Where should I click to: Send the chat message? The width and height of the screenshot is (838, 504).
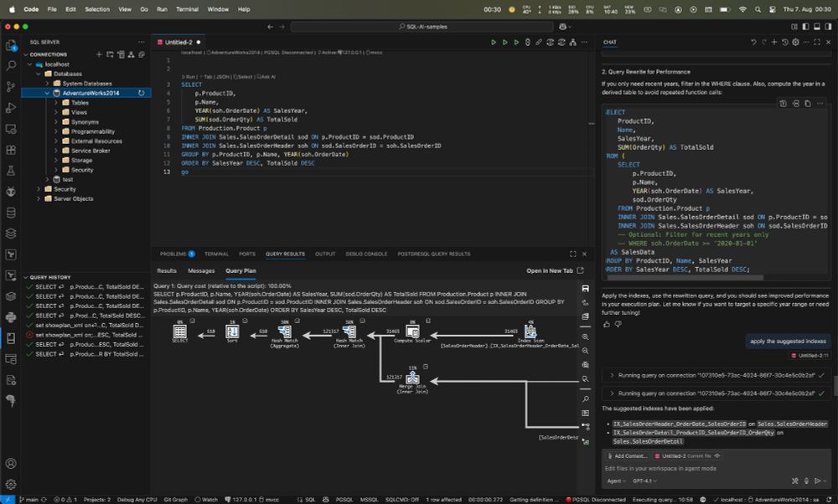[817, 481]
